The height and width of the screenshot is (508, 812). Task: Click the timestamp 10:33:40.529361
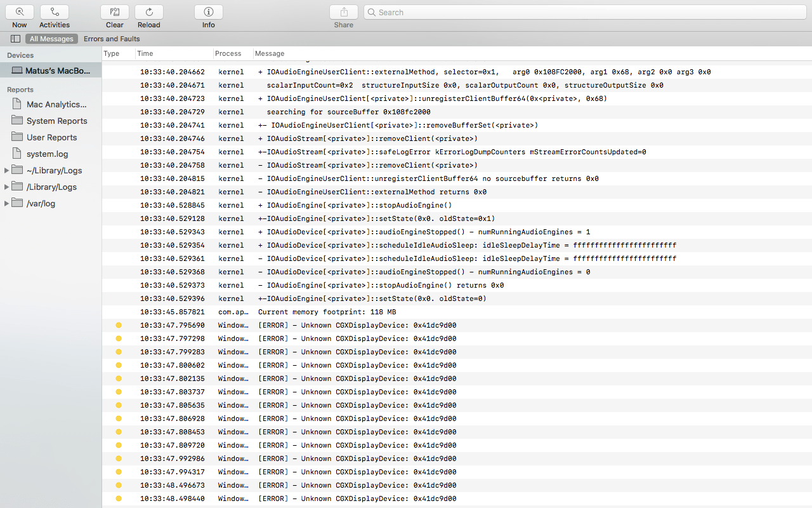[173, 258]
